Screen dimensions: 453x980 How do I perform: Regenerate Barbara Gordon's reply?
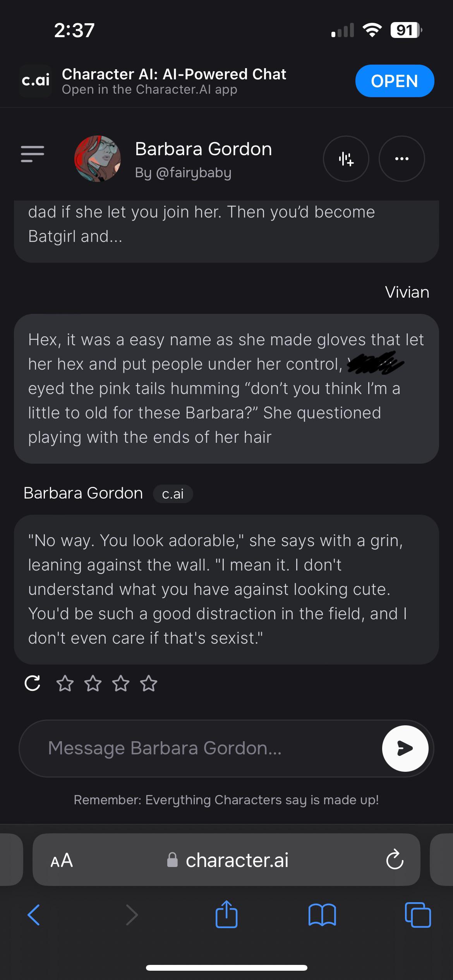33,683
